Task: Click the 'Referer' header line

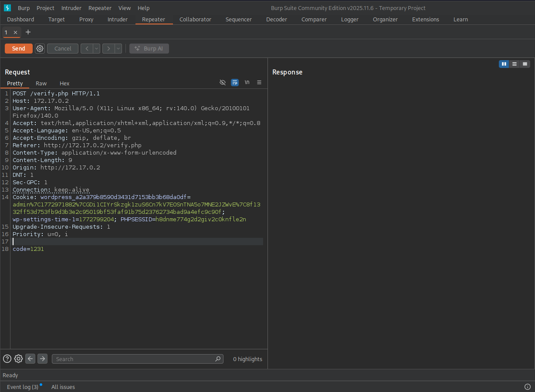Action: click(77, 145)
